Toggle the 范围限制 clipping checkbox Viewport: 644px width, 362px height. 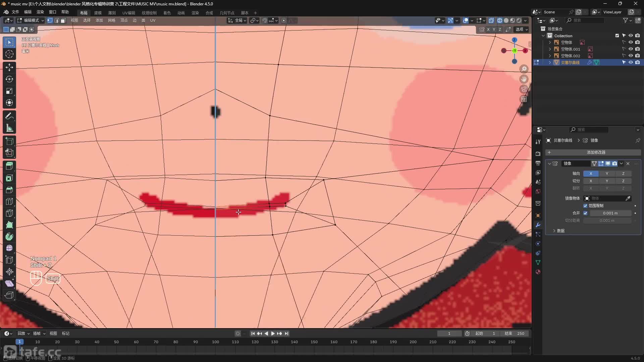(x=585, y=206)
